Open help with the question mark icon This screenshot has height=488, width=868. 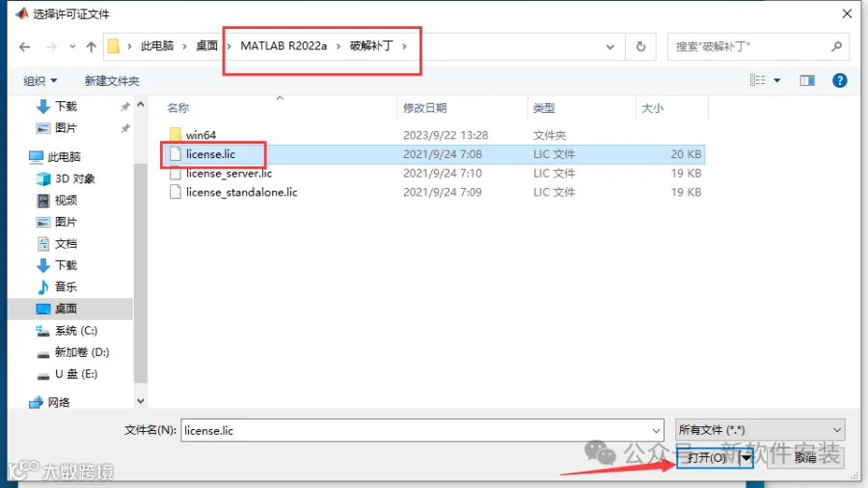839,81
